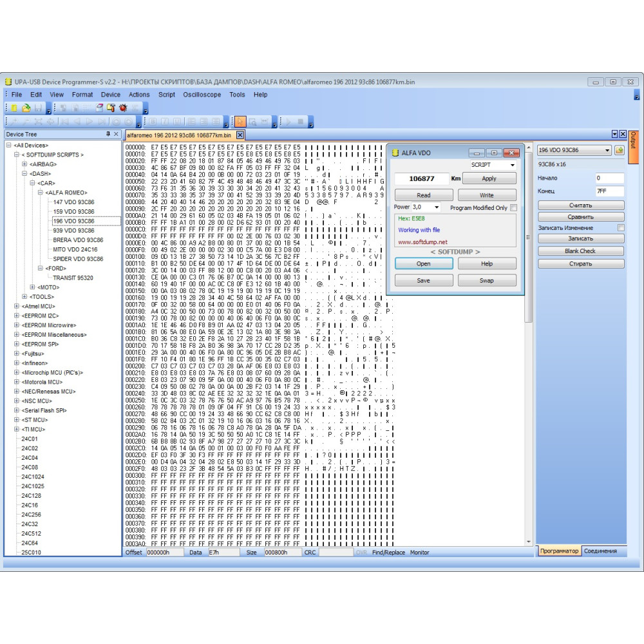
Task: Click the first text alignment icon
Action: click(x=191, y=122)
